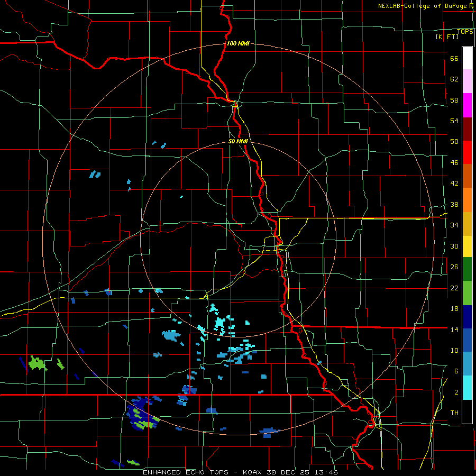Click the [K FT] units label

(447, 36)
